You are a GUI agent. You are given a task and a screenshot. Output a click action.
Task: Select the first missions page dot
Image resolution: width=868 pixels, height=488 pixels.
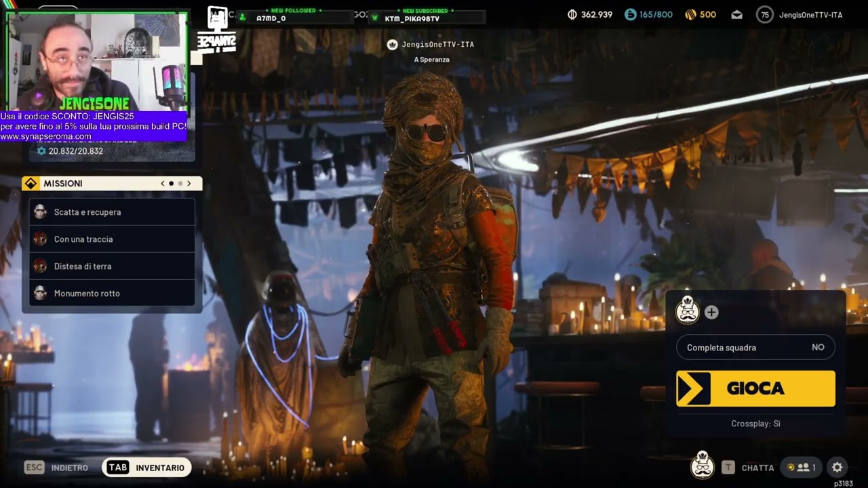171,184
